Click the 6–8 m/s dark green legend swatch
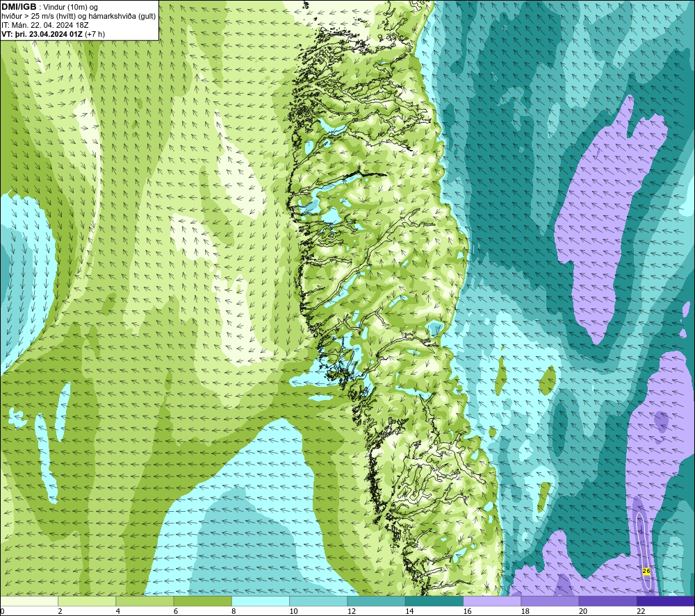 pyautogui.click(x=202, y=601)
